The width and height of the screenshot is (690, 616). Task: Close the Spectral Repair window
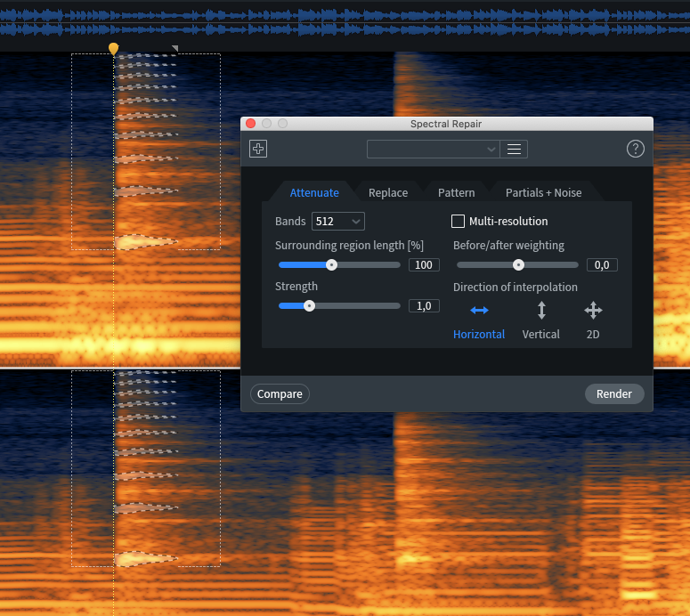(x=251, y=124)
